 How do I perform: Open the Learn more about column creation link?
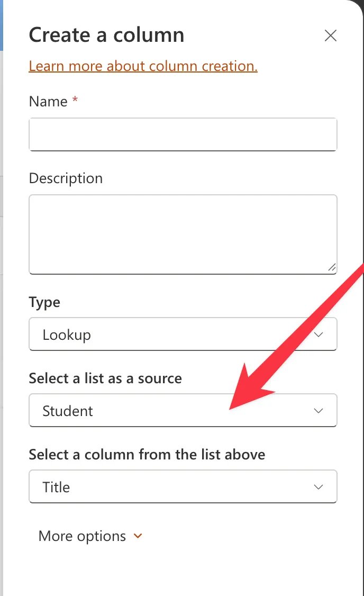click(143, 66)
